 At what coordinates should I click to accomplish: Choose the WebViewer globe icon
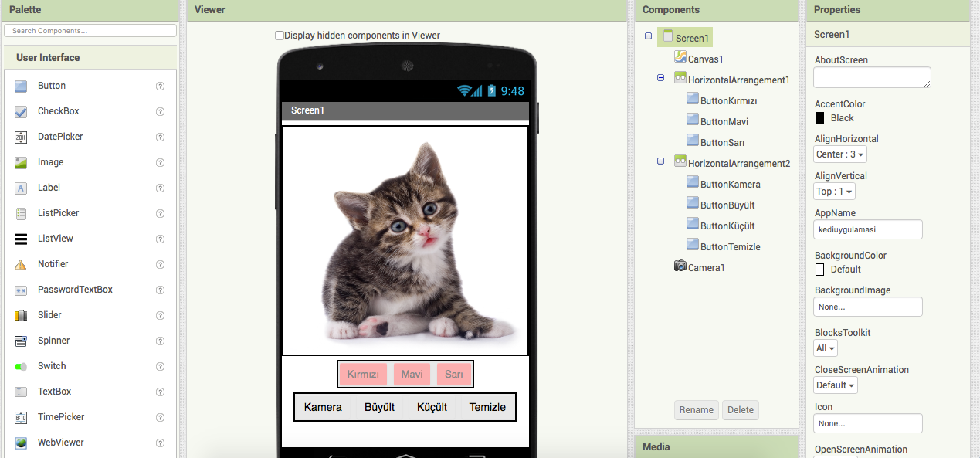pos(21,443)
